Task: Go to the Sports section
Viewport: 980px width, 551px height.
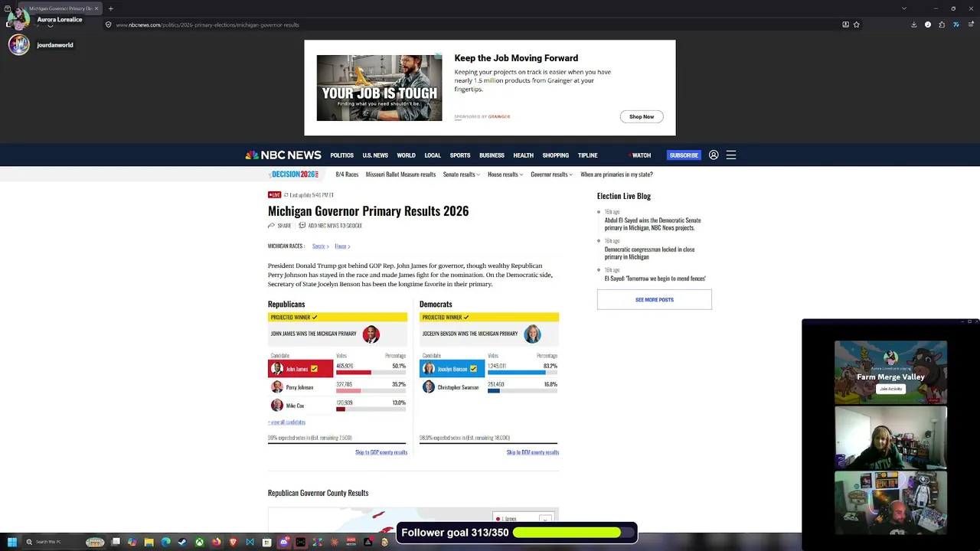Action: [460, 155]
